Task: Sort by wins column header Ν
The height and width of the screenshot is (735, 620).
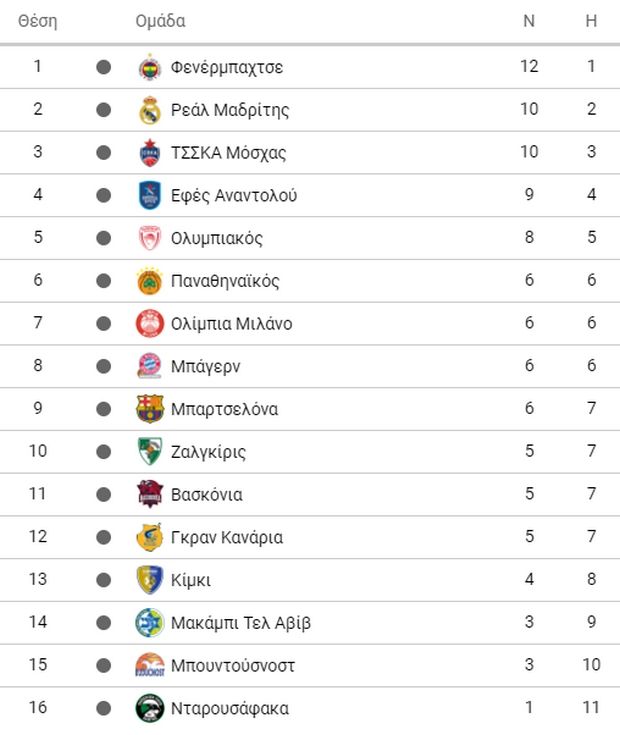Action: (529, 21)
